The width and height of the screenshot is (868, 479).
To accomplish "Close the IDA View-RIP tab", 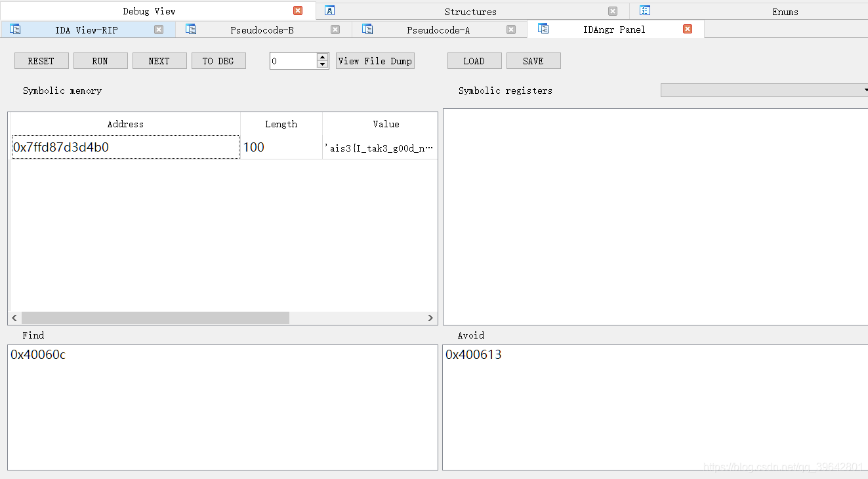I will pos(159,30).
